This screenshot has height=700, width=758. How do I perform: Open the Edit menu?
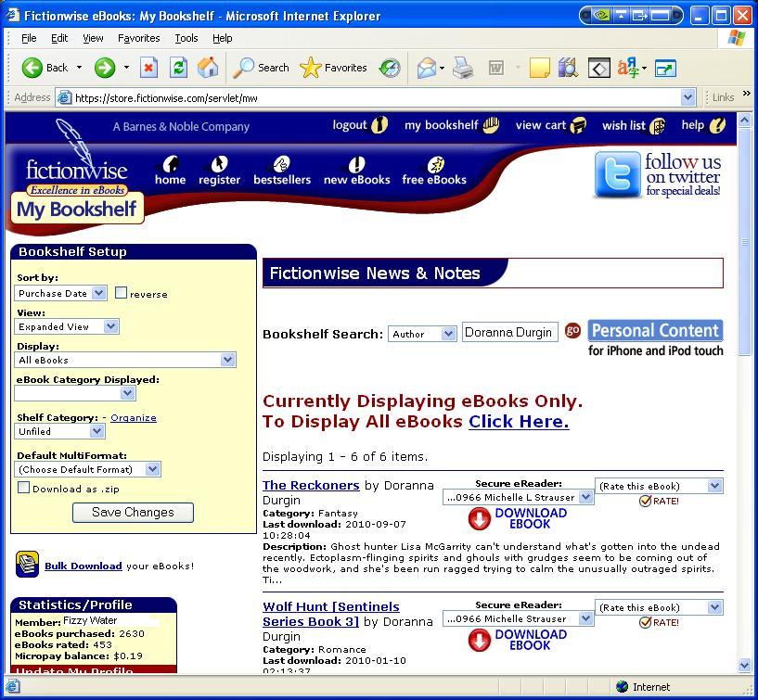[59, 38]
